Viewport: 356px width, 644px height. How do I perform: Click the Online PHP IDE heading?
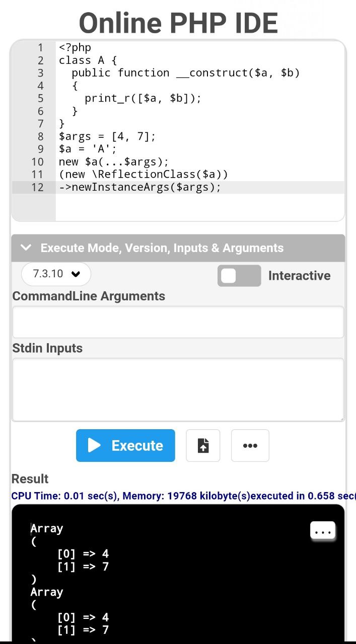[178, 23]
